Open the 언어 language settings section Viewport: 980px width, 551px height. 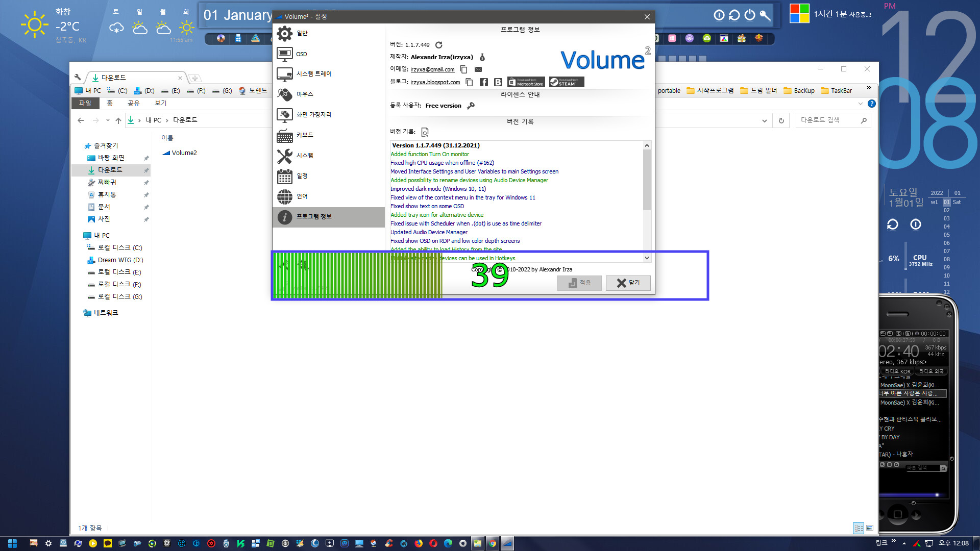click(328, 196)
